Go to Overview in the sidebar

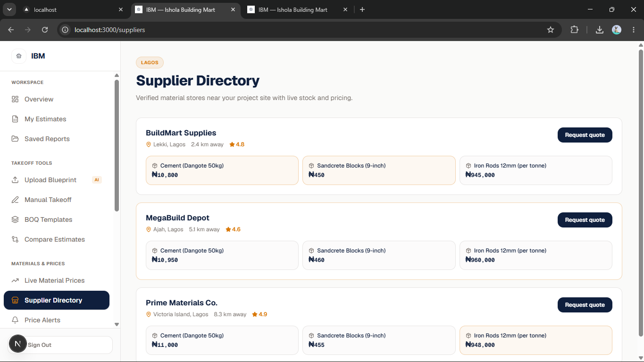pos(57,99)
